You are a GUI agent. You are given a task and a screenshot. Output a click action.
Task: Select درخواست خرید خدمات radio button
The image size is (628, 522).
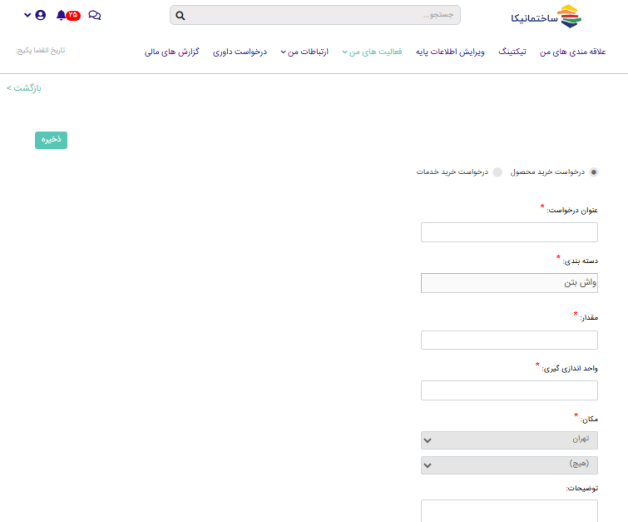point(497,172)
